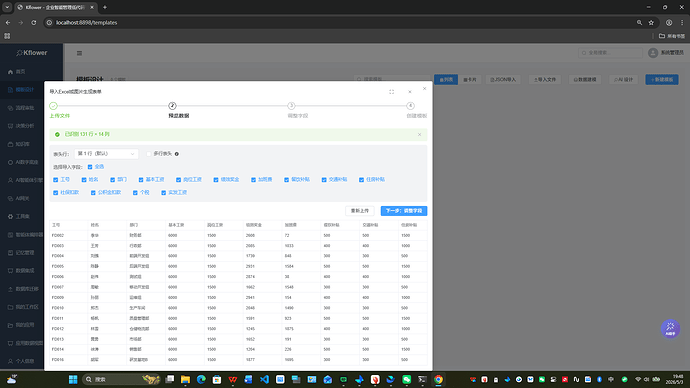This screenshot has height=388, width=690.
Task: Click the 新建模板 button
Action: click(662, 80)
